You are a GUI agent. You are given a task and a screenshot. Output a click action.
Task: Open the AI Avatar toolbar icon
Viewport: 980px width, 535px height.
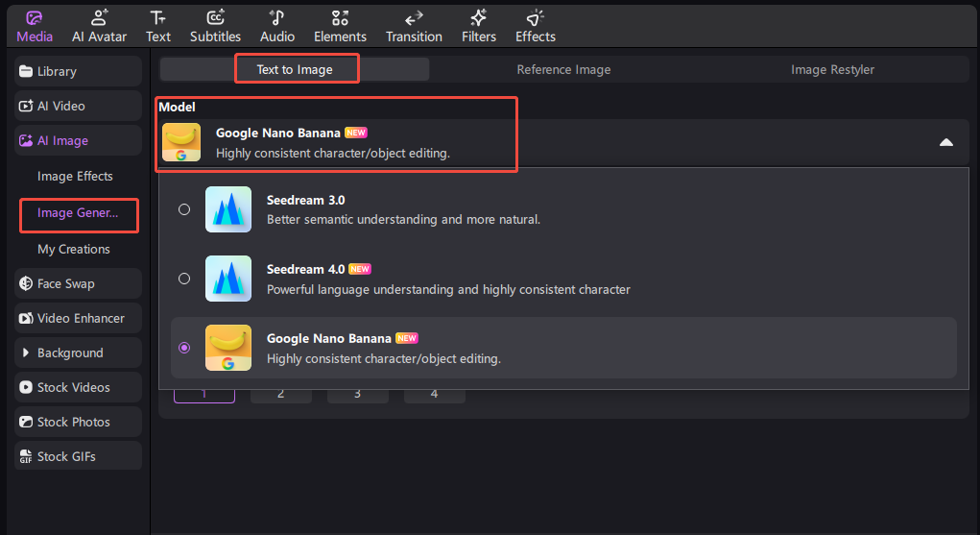[x=99, y=18]
